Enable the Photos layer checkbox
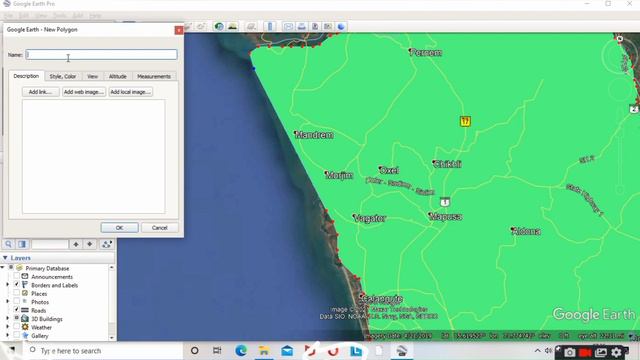This screenshot has height=360, width=640. (x=17, y=302)
